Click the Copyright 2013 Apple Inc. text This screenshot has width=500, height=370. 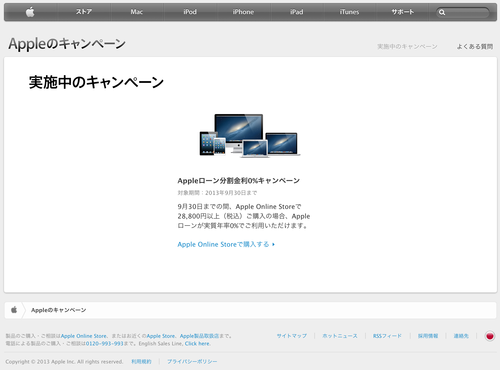64,361
